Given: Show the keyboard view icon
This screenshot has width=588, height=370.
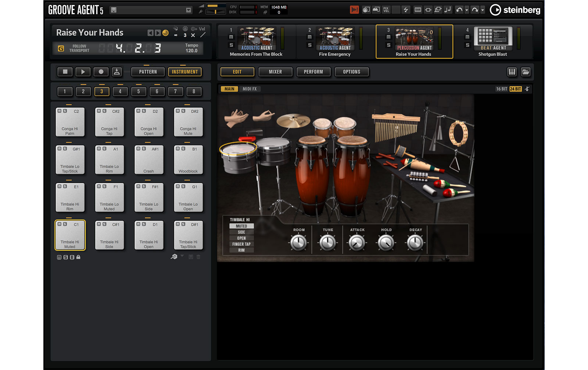Looking at the screenshot, I should point(512,72).
